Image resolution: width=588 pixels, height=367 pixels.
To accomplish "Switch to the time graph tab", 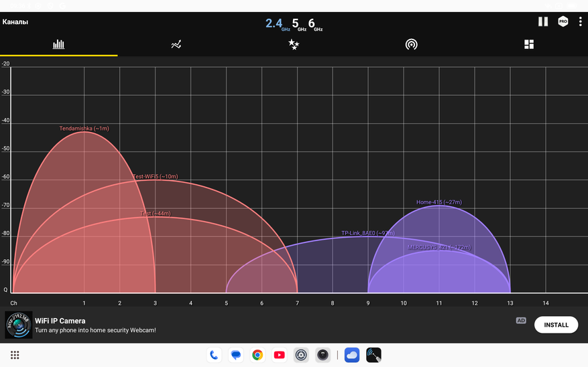I will point(176,45).
